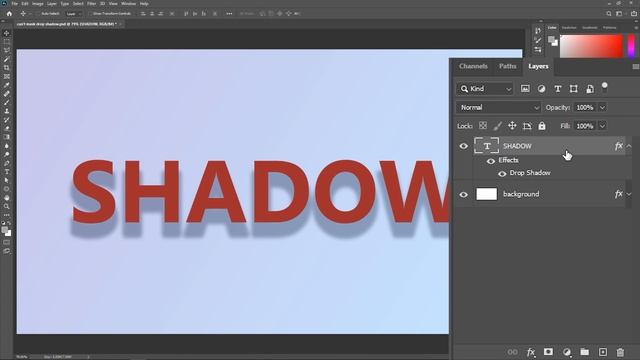Open the File menu

click(15, 4)
